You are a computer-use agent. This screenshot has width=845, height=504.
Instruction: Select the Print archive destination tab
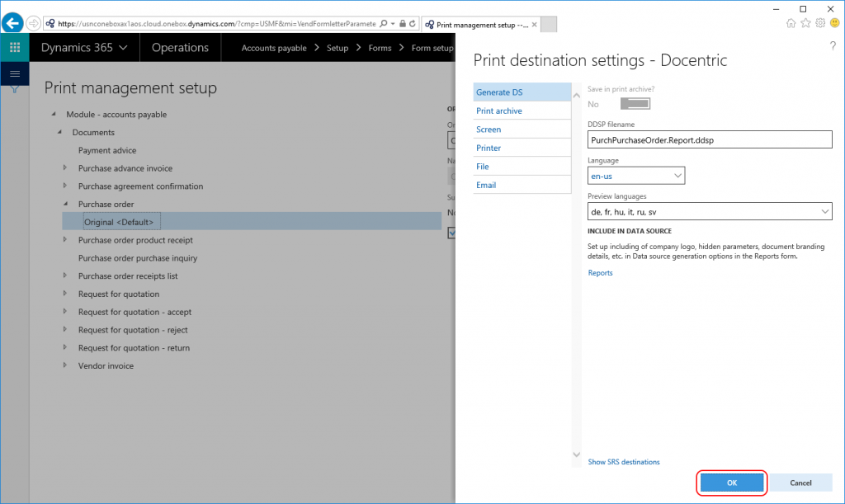click(522, 111)
